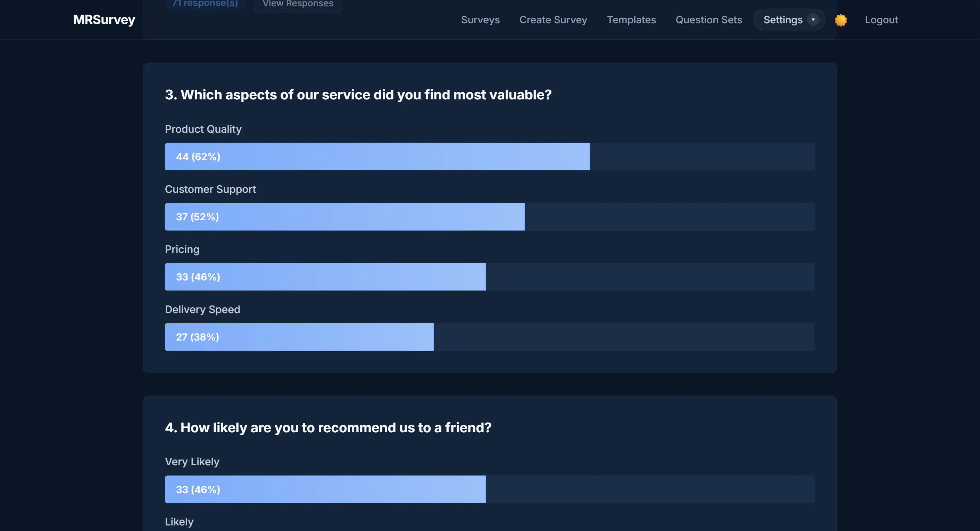Click the MRSurvey logo
This screenshot has height=531, width=980.
click(x=104, y=19)
